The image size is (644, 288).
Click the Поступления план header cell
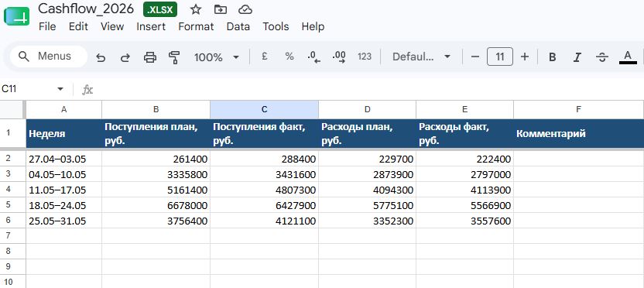[x=156, y=133]
